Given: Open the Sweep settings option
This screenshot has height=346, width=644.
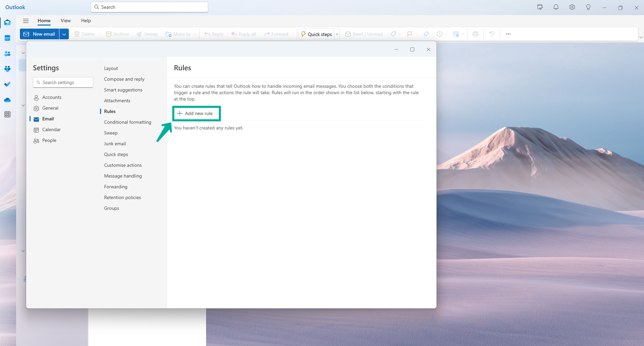Looking at the screenshot, I should pos(111,133).
